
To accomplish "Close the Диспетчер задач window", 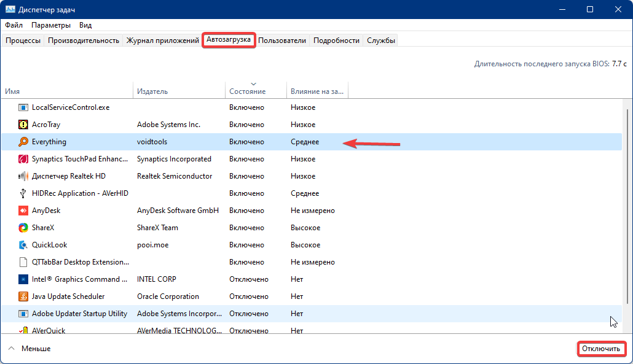I will click(x=618, y=9).
